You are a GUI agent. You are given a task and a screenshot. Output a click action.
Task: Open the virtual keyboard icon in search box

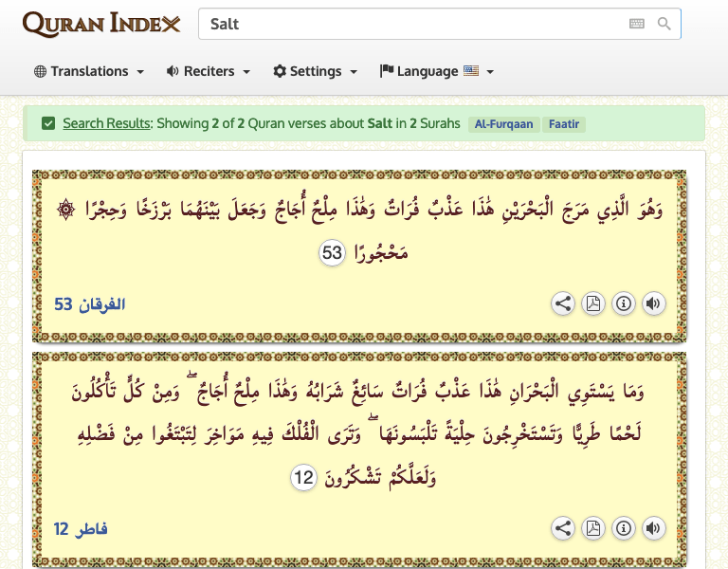[636, 24]
